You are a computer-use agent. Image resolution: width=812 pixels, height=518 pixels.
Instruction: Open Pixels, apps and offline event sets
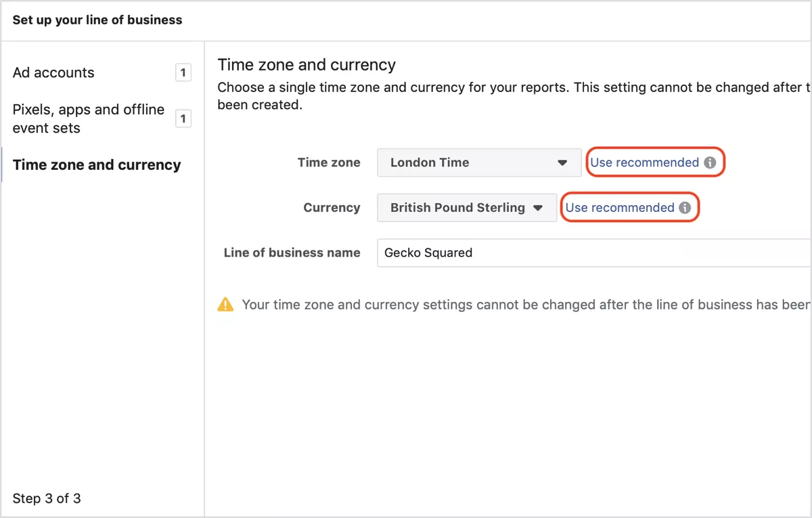[x=89, y=118]
